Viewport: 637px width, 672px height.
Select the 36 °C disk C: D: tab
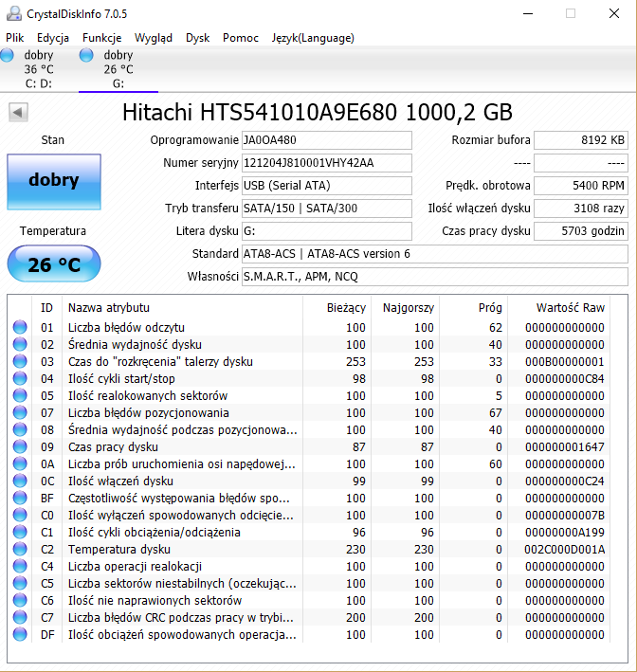[x=39, y=68]
